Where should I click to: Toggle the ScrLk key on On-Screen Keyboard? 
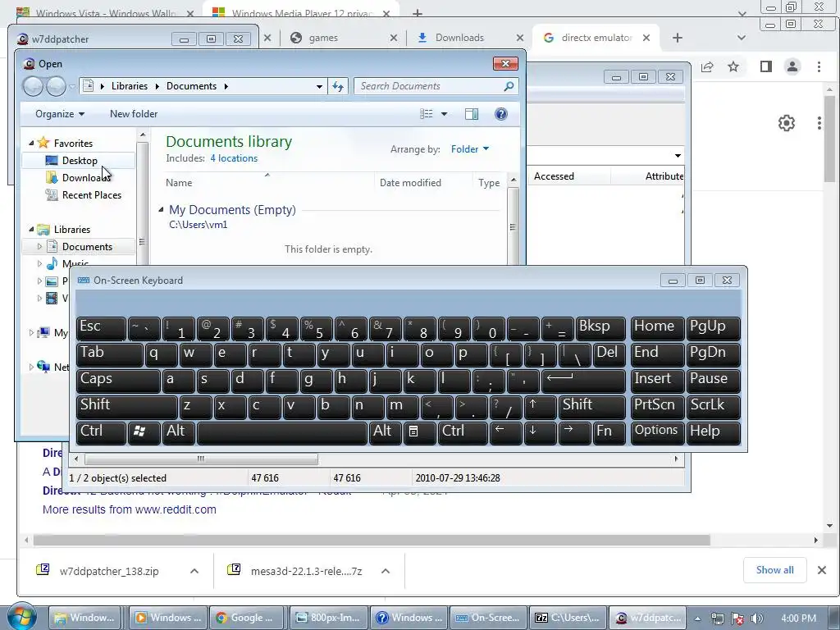713,407
